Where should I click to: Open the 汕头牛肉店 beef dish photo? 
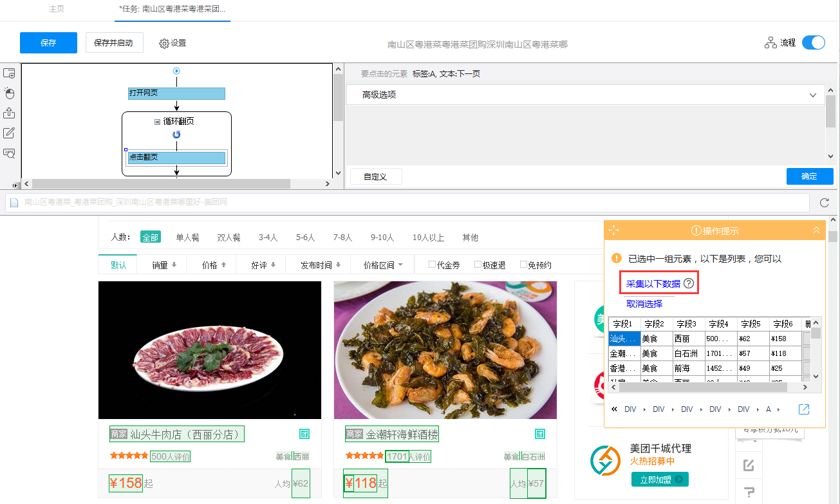(x=210, y=350)
